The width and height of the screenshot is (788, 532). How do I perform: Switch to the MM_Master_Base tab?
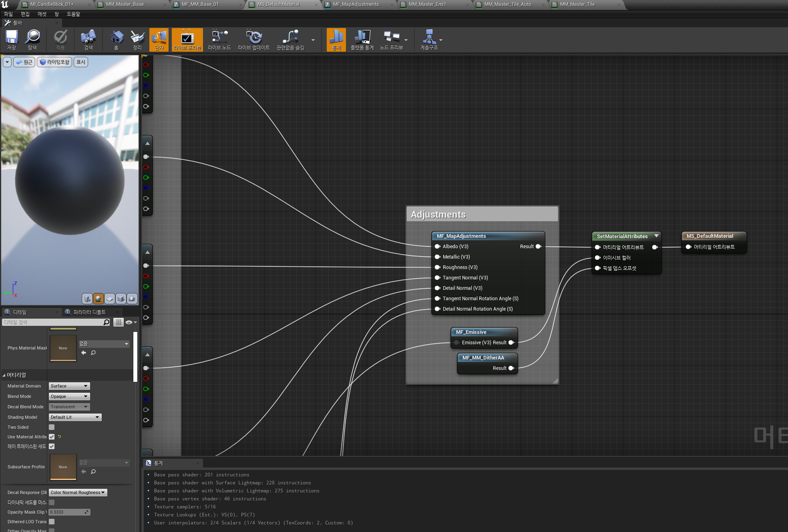[125, 4]
